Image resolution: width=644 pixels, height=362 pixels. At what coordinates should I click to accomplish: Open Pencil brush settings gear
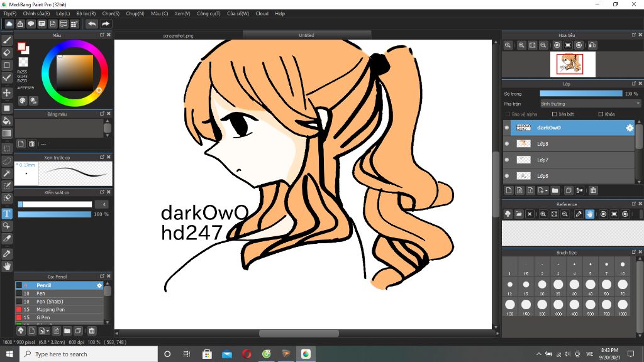[x=99, y=285]
